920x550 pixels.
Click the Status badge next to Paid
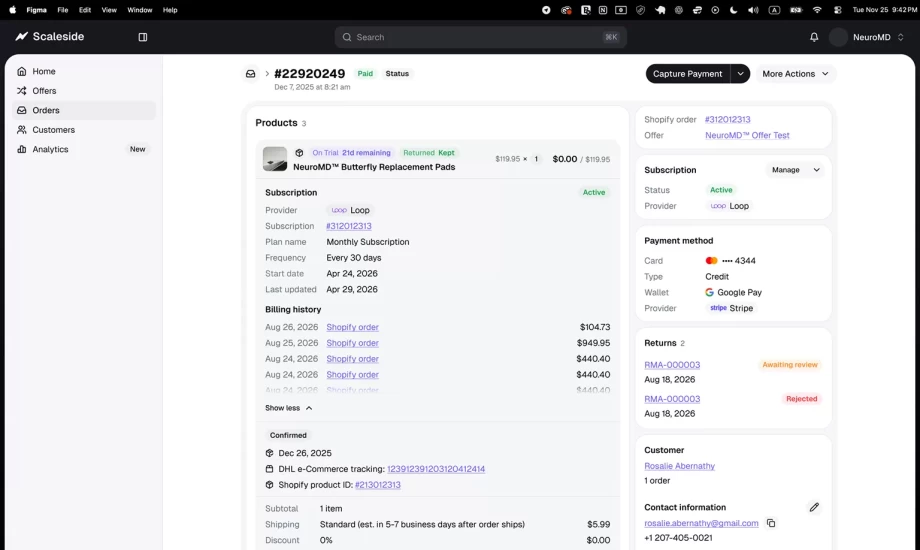pos(397,73)
